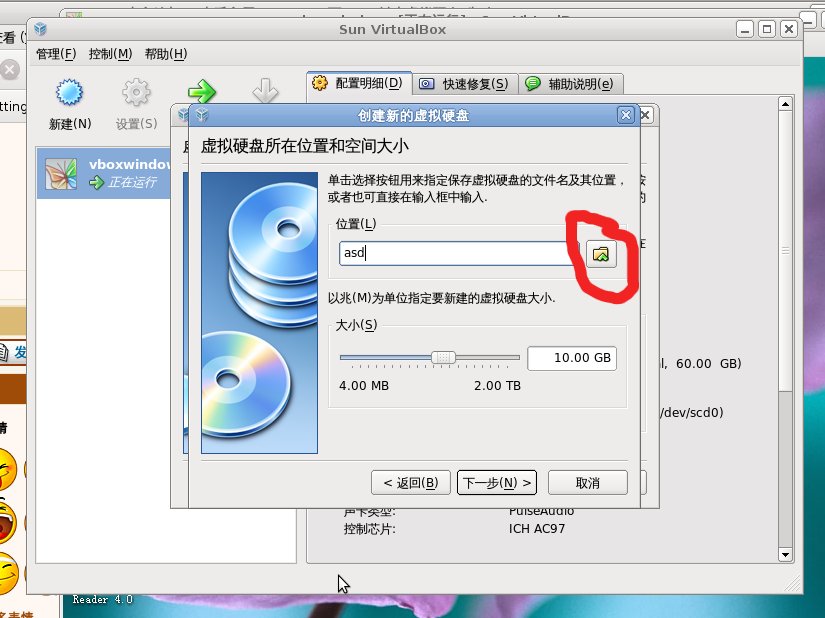This screenshot has width=825, height=618.
Task: Click the VirtualBox cube icon in main title bar
Action: click(x=41, y=29)
